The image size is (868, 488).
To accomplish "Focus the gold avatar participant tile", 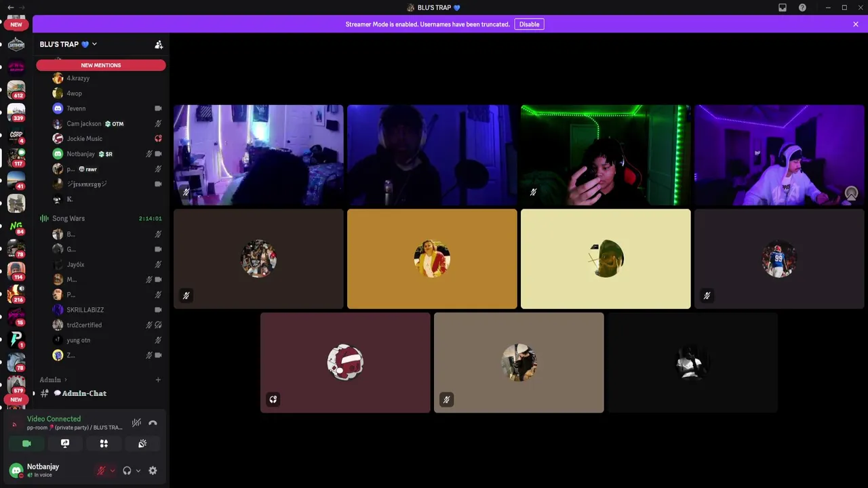I will (x=432, y=259).
